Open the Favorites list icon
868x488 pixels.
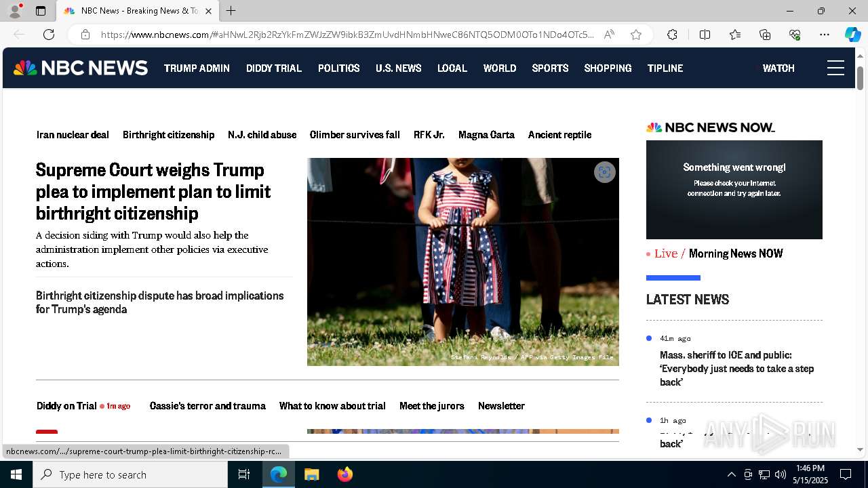735,35
